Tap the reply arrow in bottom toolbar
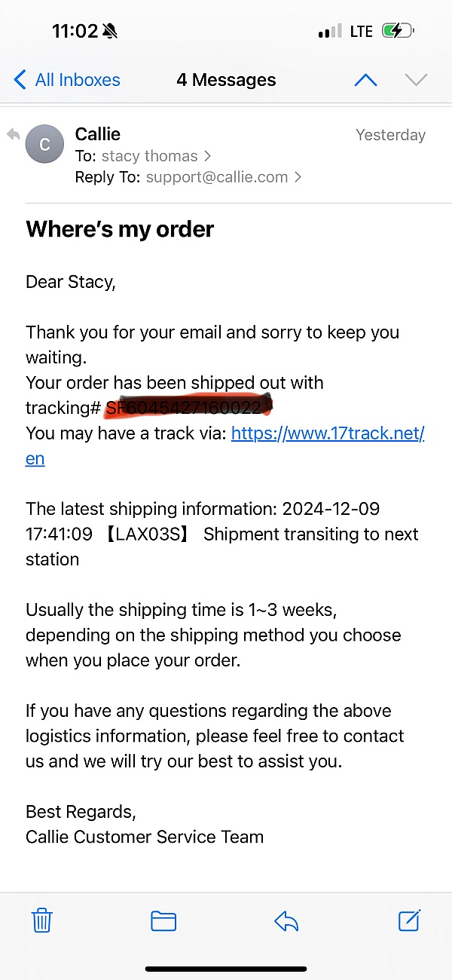The width and height of the screenshot is (452, 980). pyautogui.click(x=286, y=920)
